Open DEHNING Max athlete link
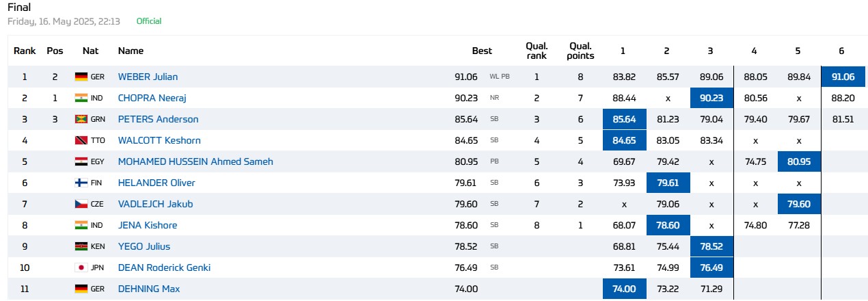Screen dimensions: 868x301 [149, 289]
